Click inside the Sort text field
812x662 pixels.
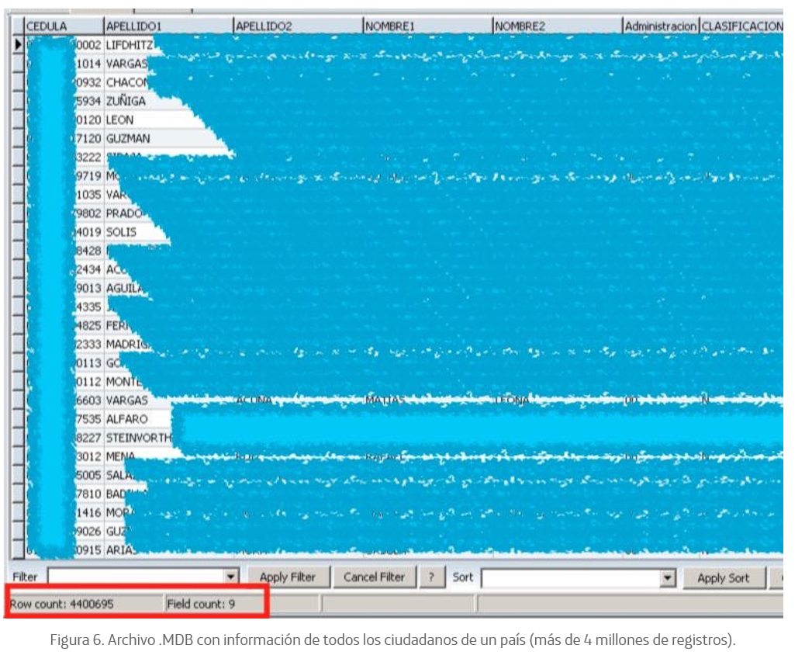coord(569,578)
